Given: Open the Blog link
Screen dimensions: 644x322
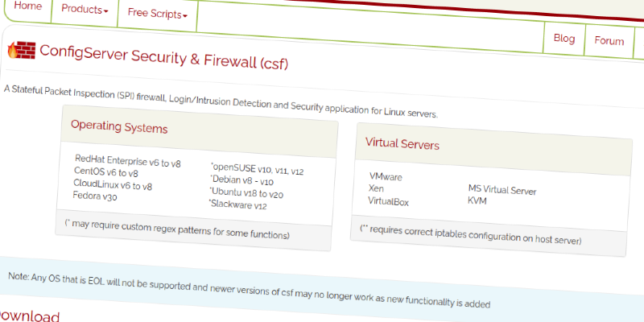Looking at the screenshot, I should click(x=564, y=39).
